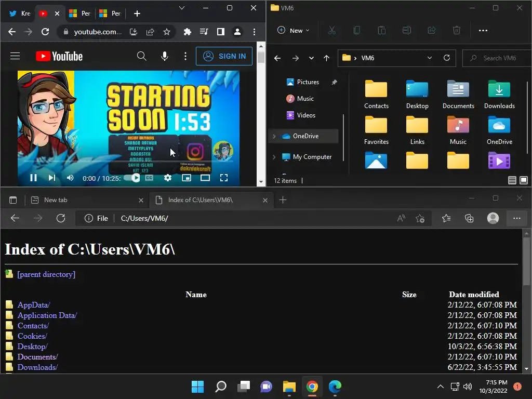Click Chrome address bar youtube.com
Image resolution: width=532 pixels, height=399 pixels.
[98, 32]
